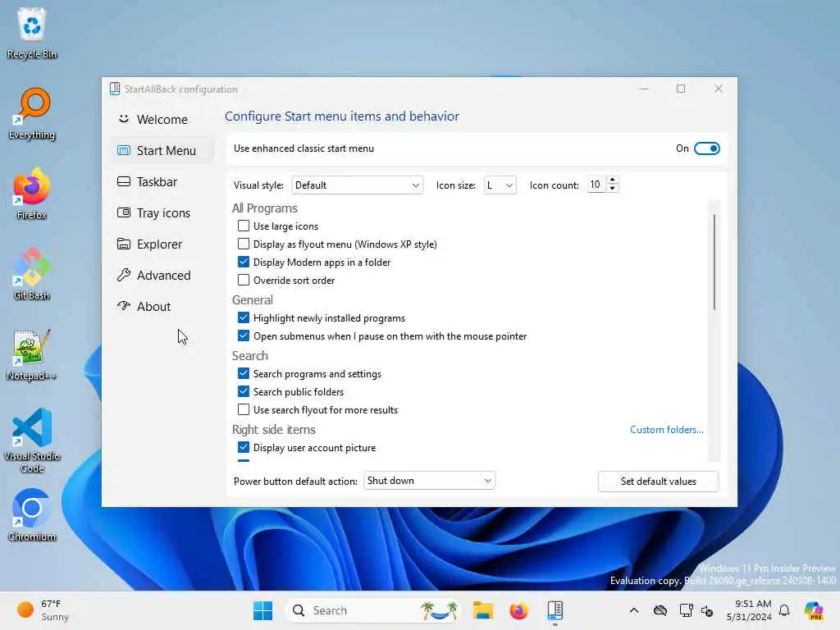
Task: Maximize the StartAllBack configuration window
Action: pos(681,89)
